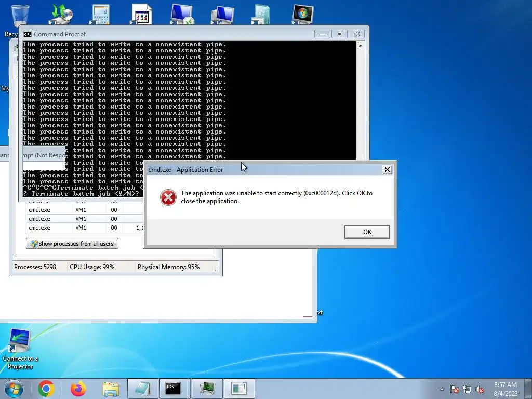The height and width of the screenshot is (399, 532).
Task: Select the two-computers desktop shortcut
Action: 222,14
